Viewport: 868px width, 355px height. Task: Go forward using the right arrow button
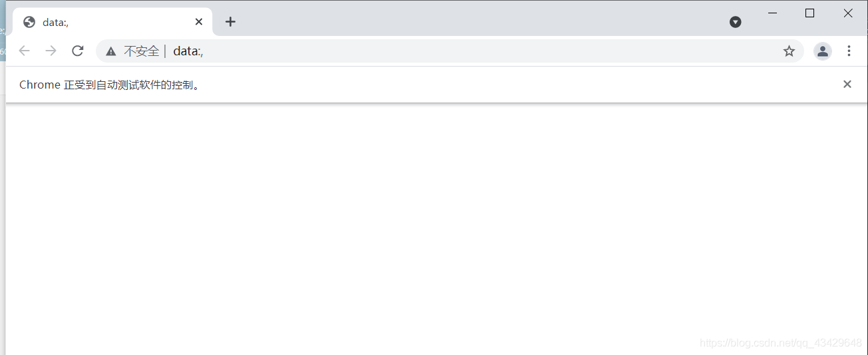51,51
